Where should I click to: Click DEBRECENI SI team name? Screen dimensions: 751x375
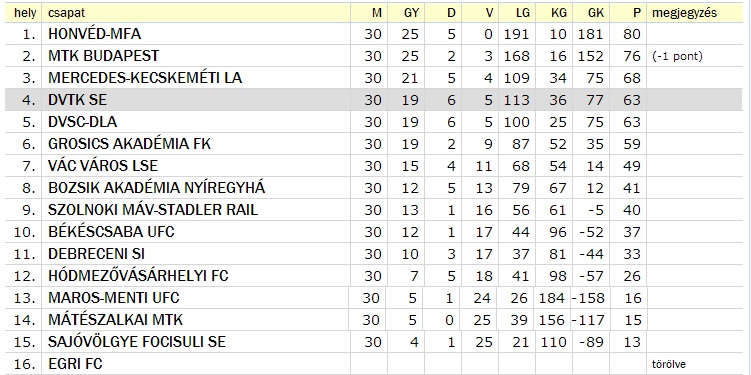(96, 254)
